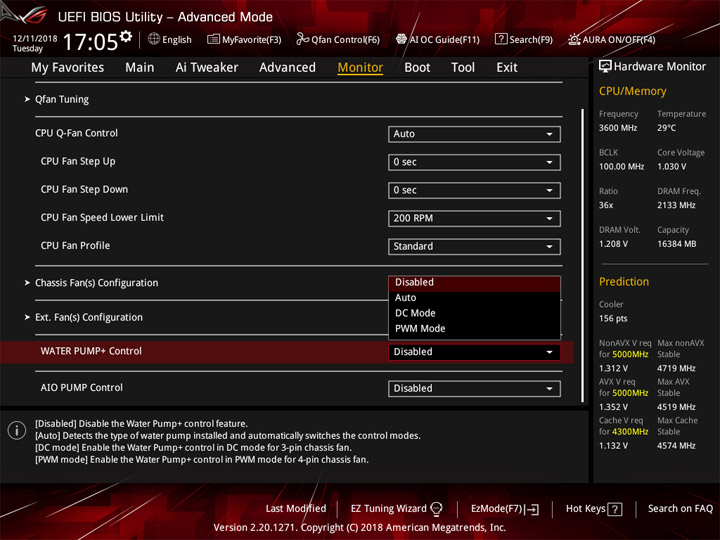Image resolution: width=720 pixels, height=540 pixels.
Task: Click the gear icon next to the clock
Action: coord(126,36)
